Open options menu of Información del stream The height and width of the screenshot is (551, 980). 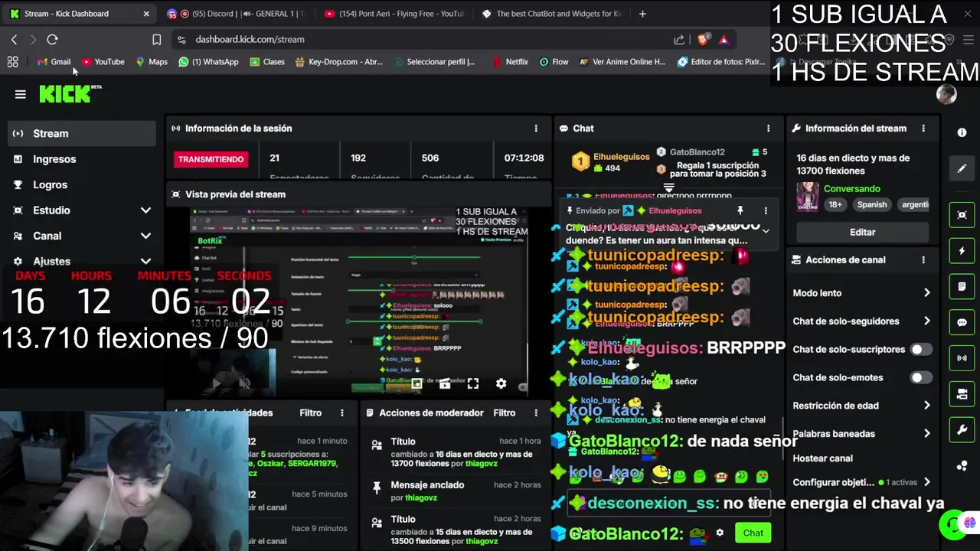point(923,129)
